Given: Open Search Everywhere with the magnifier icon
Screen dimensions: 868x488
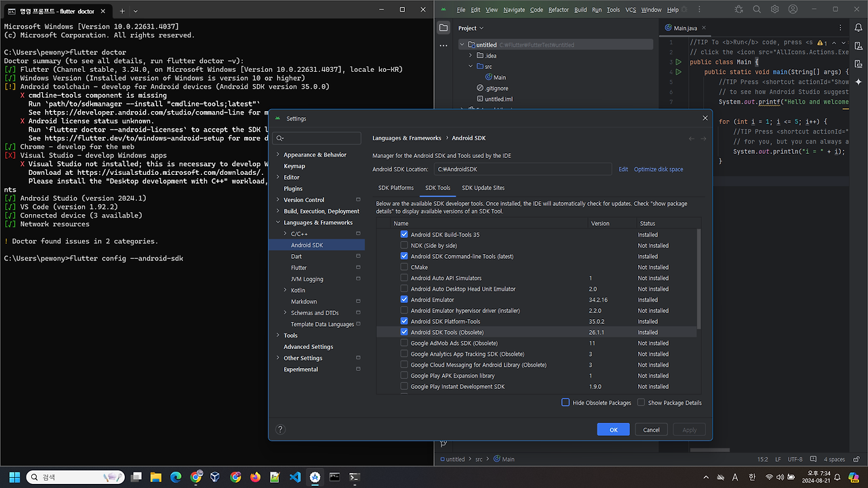Looking at the screenshot, I should tap(757, 9).
